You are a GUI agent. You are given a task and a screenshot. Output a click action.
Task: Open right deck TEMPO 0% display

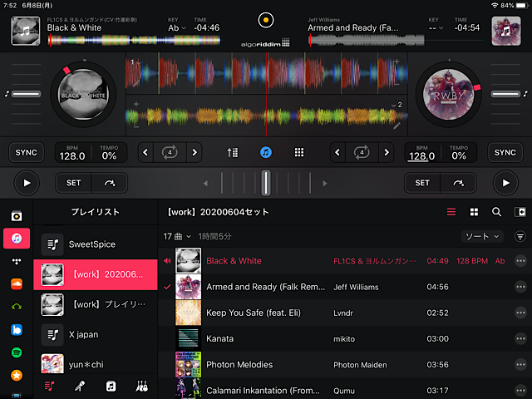pyautogui.click(x=459, y=153)
